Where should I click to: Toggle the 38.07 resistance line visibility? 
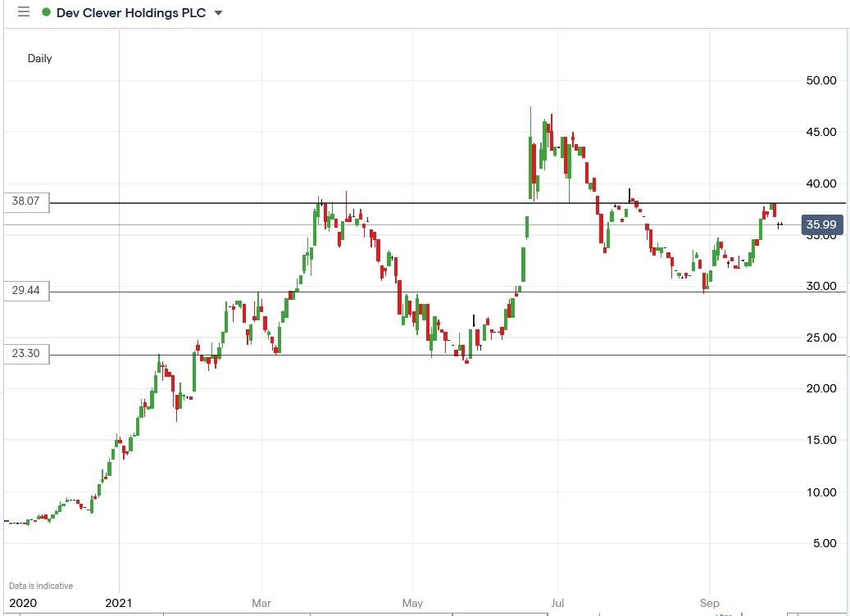tap(27, 202)
